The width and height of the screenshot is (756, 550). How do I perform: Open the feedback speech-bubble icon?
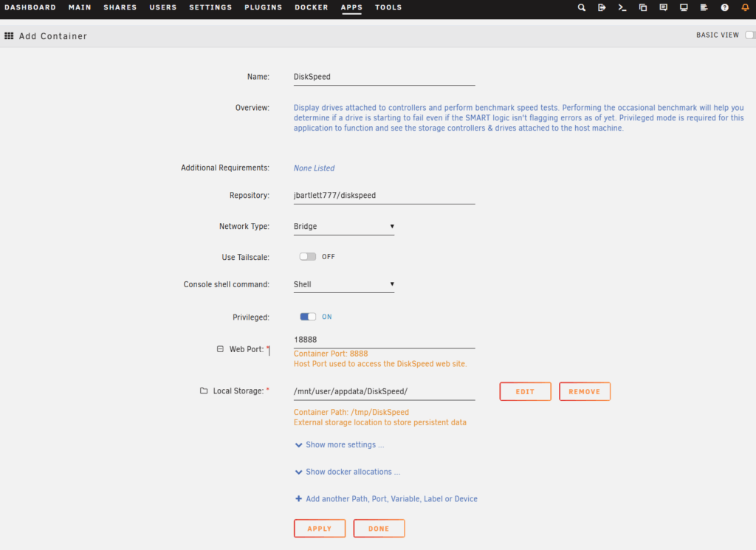tap(664, 7)
